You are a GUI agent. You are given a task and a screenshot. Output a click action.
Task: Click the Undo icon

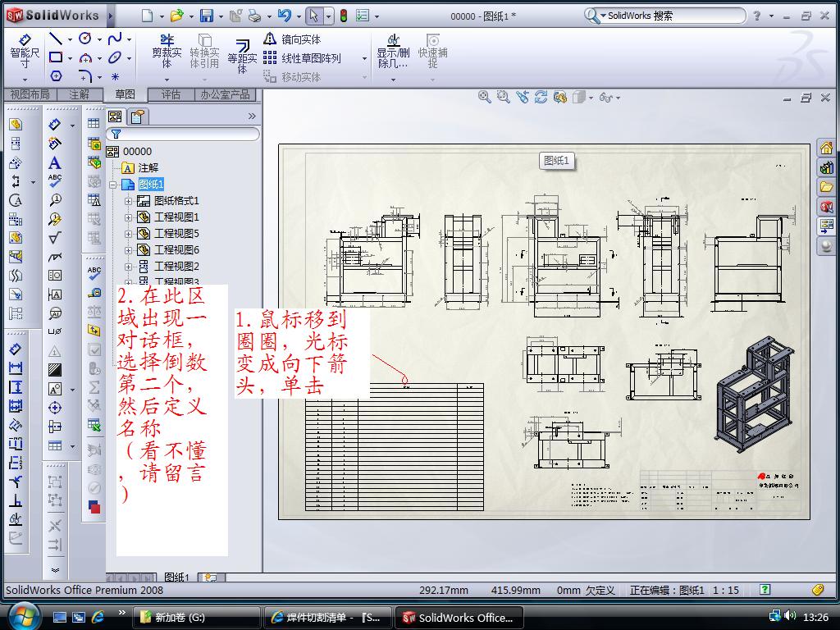click(284, 16)
